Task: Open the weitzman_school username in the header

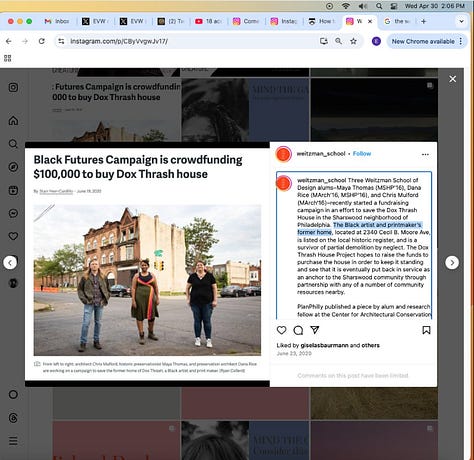Action: 321,154
